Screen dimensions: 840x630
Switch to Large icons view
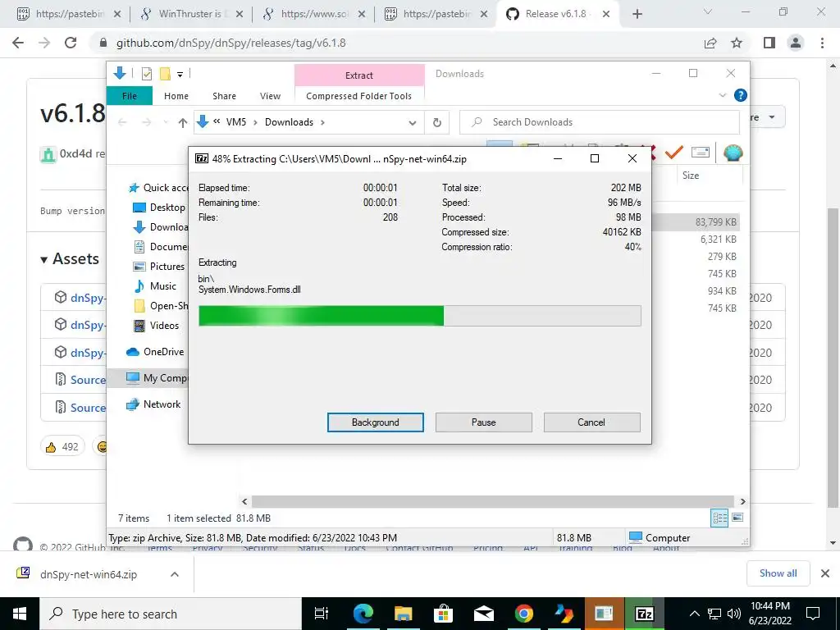point(737,518)
